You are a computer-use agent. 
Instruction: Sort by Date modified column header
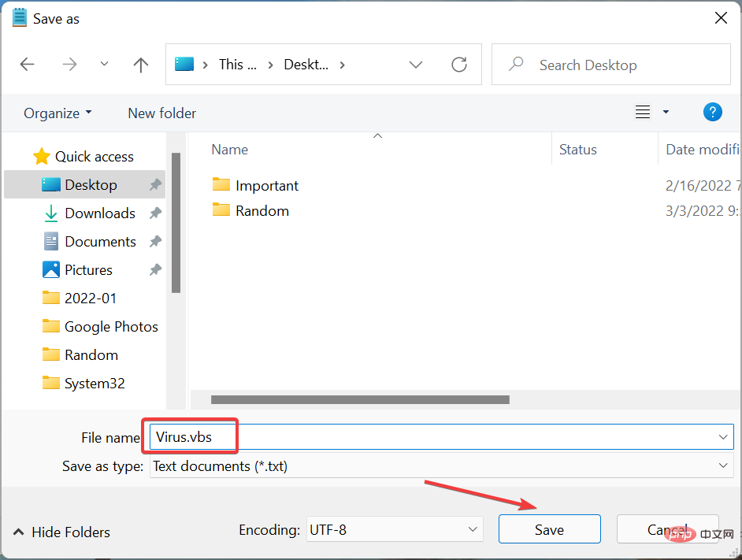click(x=703, y=150)
